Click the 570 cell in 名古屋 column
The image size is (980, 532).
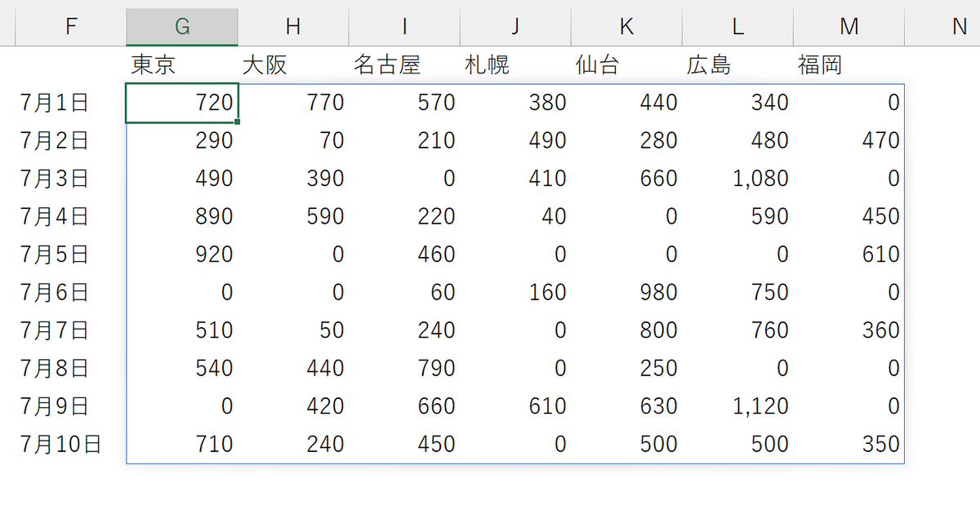(404, 103)
